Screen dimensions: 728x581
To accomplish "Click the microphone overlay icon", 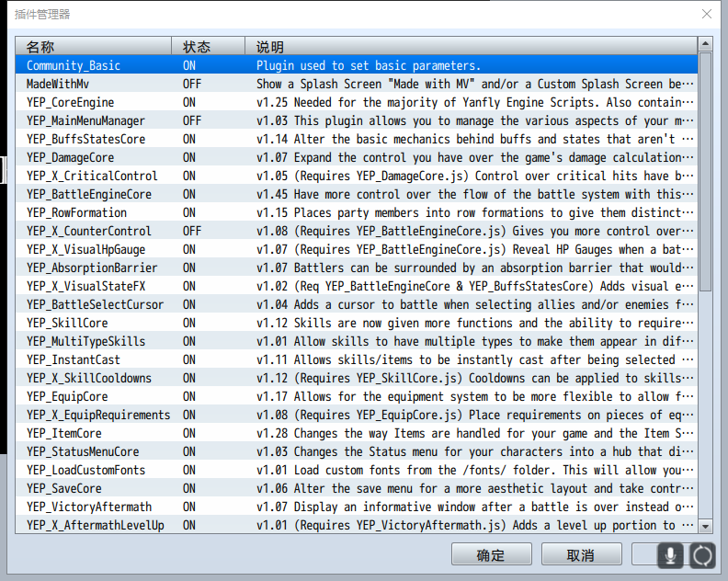I will click(x=670, y=555).
